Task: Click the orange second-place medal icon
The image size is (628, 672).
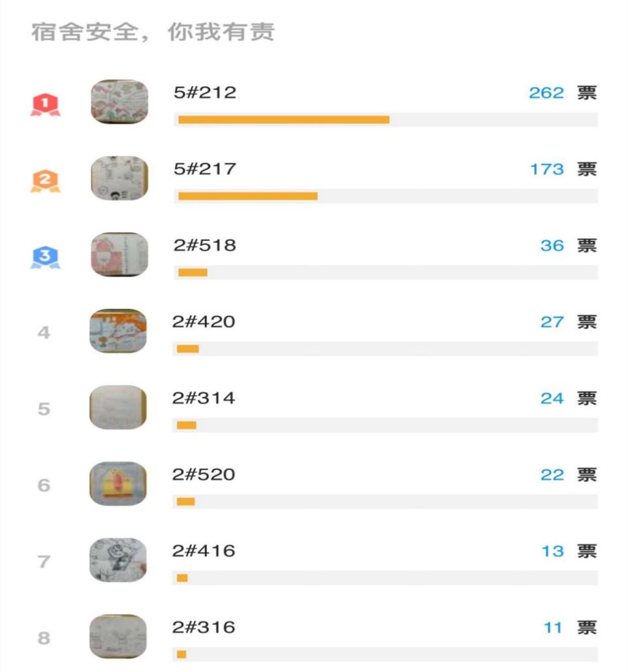Action: pos(46,181)
